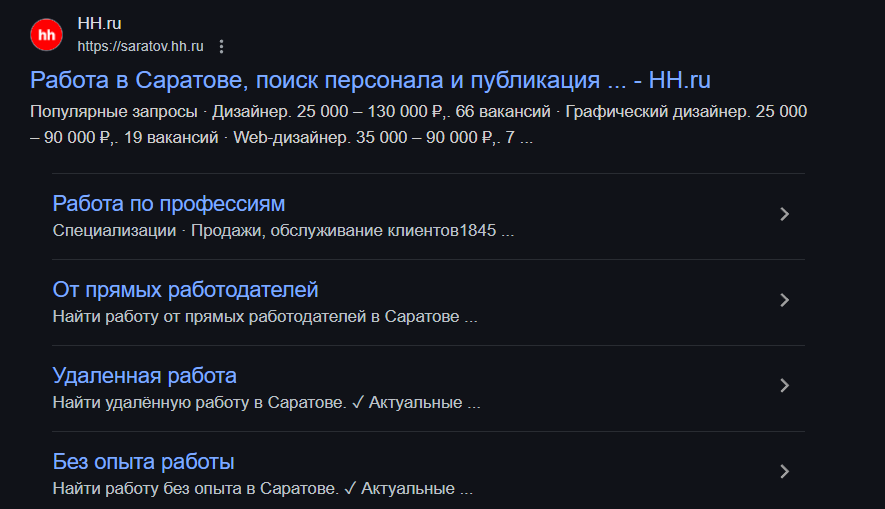Click the chevron arrow for От прямых работодателей
The height and width of the screenshot is (509, 885).
[784, 300]
